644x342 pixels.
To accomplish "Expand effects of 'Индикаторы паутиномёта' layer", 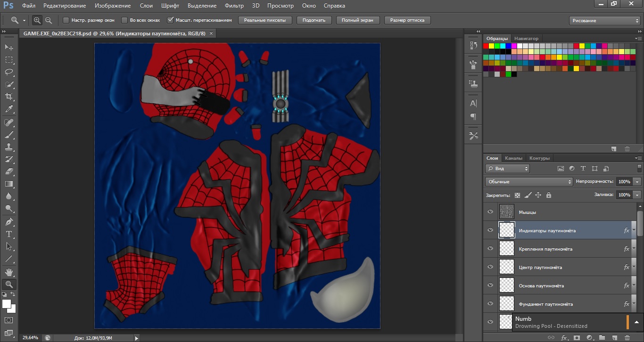I will [x=634, y=231].
